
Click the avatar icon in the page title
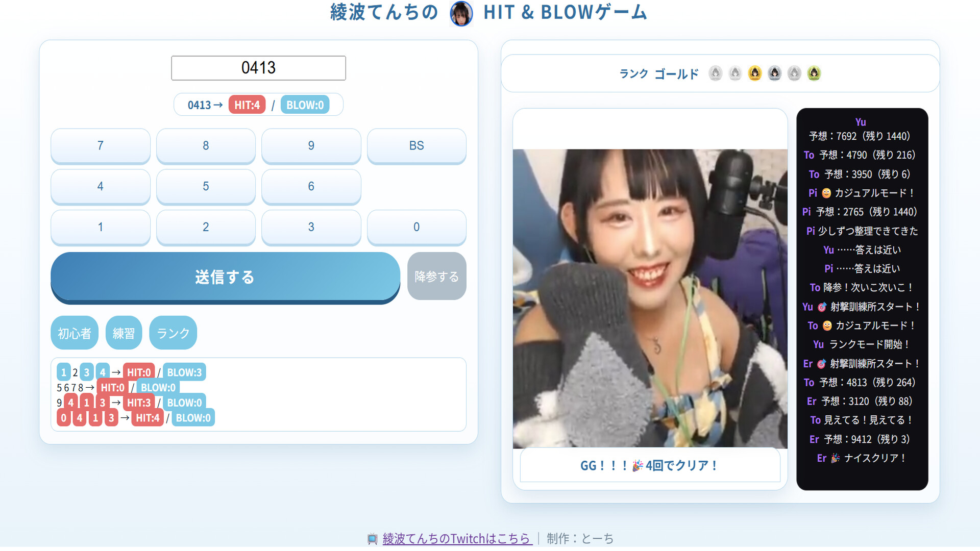[x=461, y=13]
